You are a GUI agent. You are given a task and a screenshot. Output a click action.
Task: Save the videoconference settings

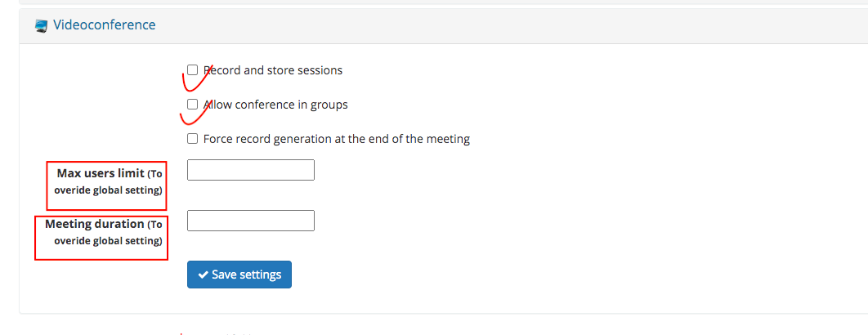tap(239, 275)
